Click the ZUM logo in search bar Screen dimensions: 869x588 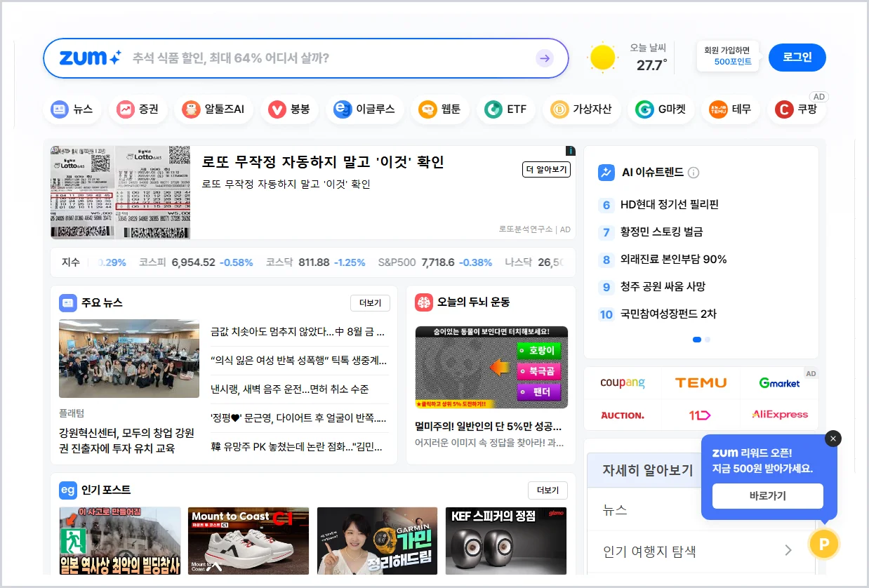tap(91, 58)
